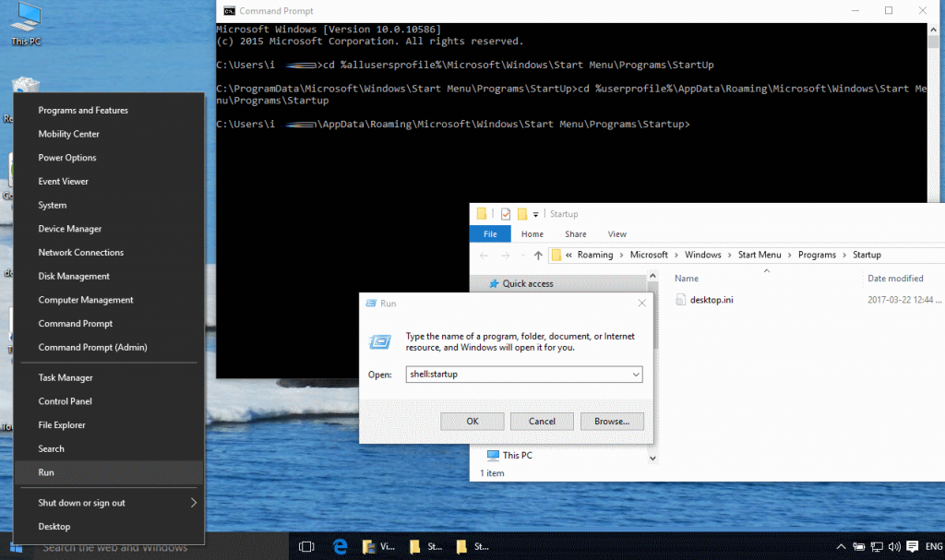945x560 pixels.
Task: Select the Edge browser taskbar icon
Action: (x=340, y=546)
